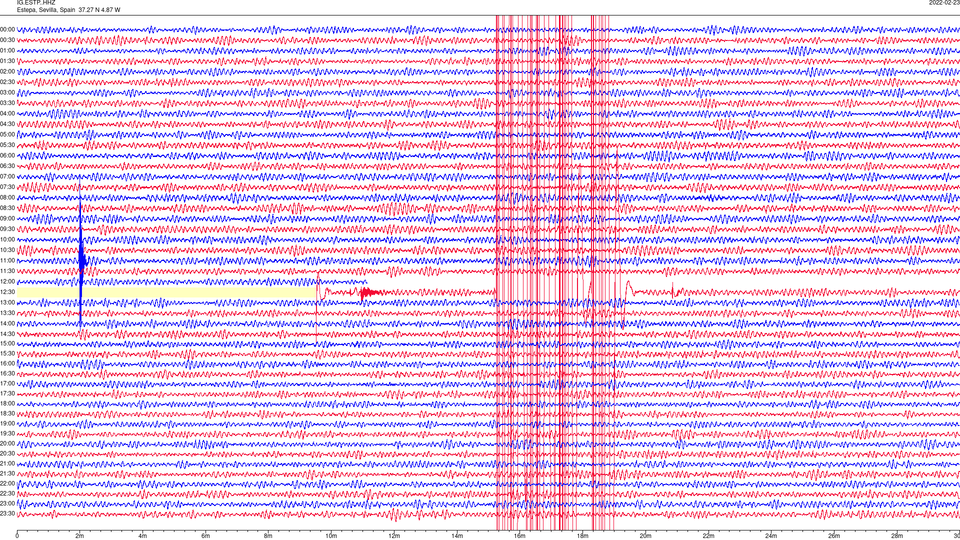Screen dimensions: 960x540
Task: Click the 15:00 row label
Action: [7, 343]
